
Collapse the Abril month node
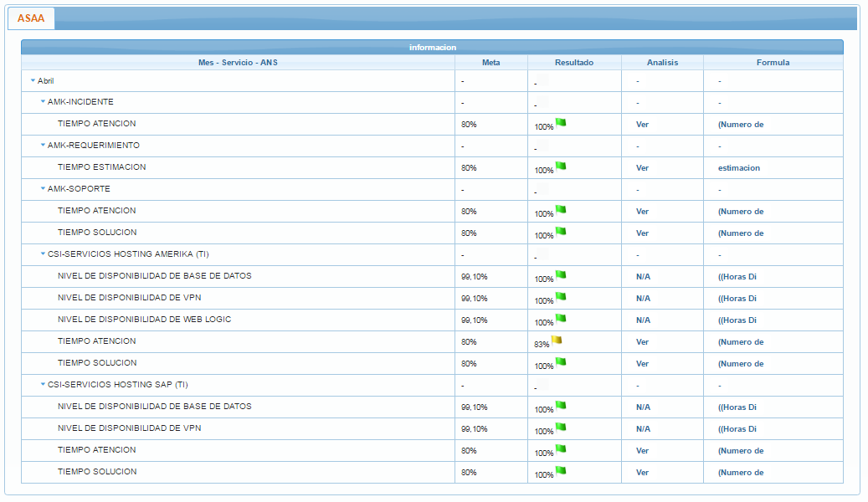(33, 80)
